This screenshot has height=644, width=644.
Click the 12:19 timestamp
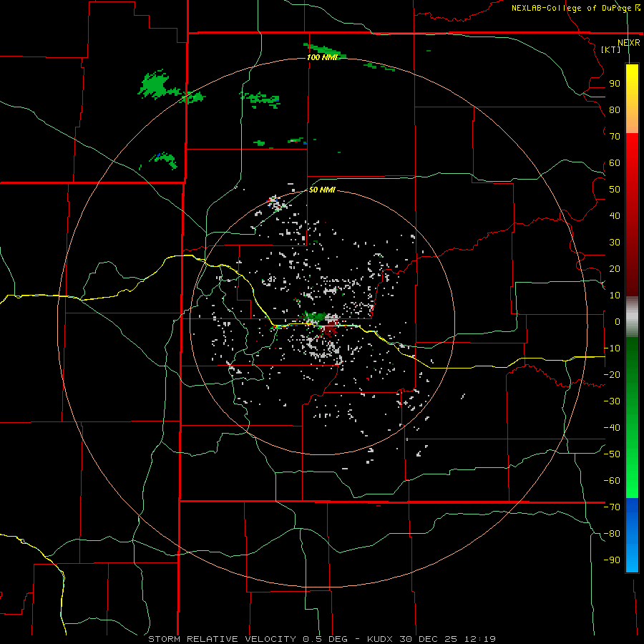(x=481, y=639)
